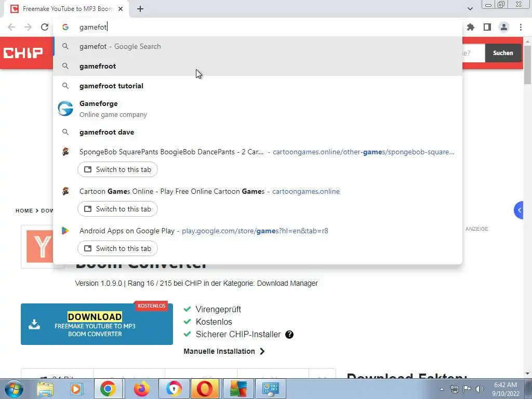Click the page vertical scrollbar thumb
The width and height of the screenshot is (532, 399).
[x=527, y=64]
